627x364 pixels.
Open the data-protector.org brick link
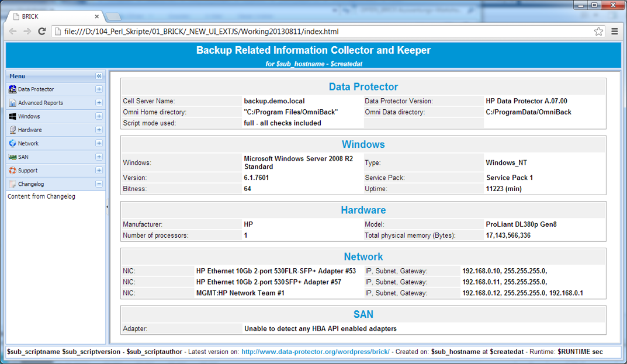[316, 352]
